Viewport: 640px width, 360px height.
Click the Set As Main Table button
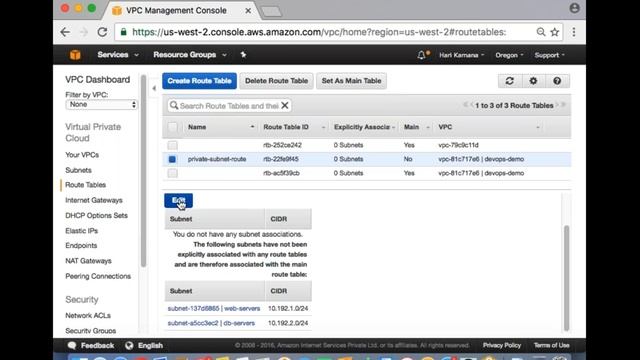pyautogui.click(x=351, y=81)
